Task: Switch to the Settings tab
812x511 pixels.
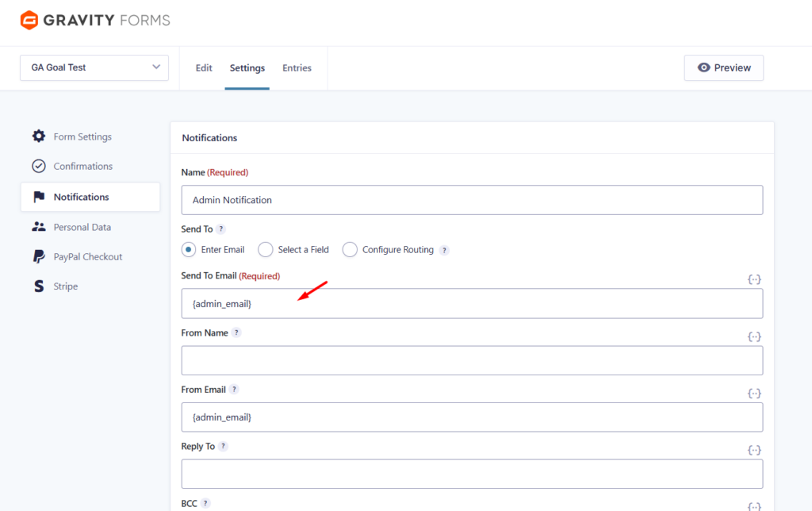Action: coord(247,68)
